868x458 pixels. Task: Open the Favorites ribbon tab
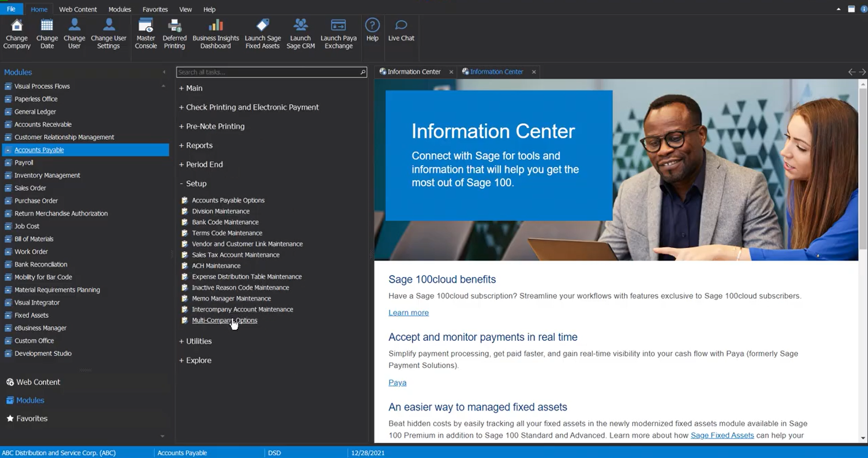[x=155, y=9]
